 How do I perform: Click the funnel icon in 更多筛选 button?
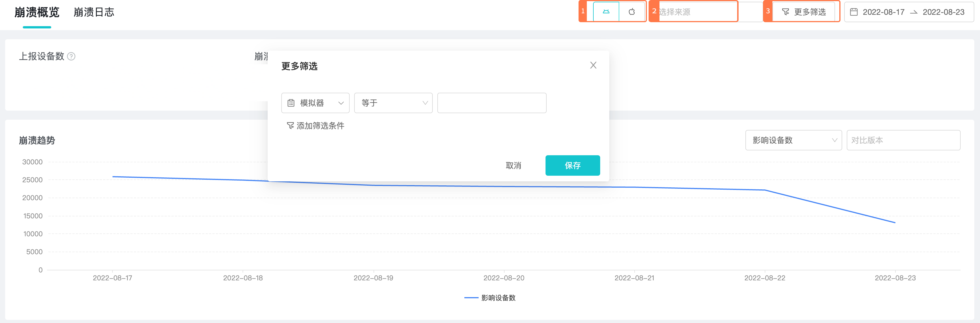[x=785, y=12]
